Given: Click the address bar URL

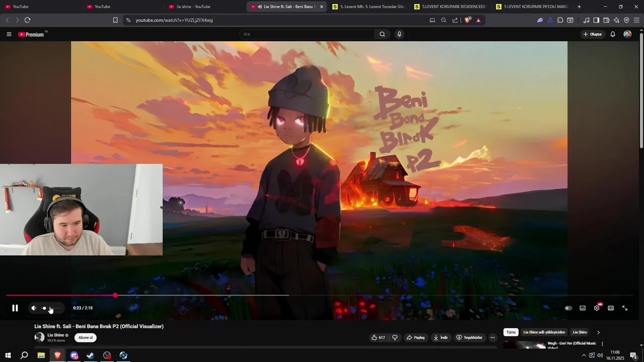Looking at the screenshot, I should (x=174, y=20).
